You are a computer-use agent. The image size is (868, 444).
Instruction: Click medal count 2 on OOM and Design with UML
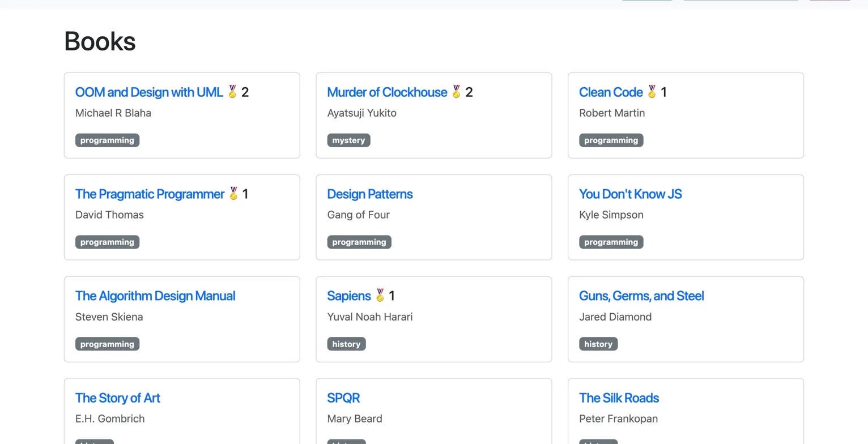[245, 92]
